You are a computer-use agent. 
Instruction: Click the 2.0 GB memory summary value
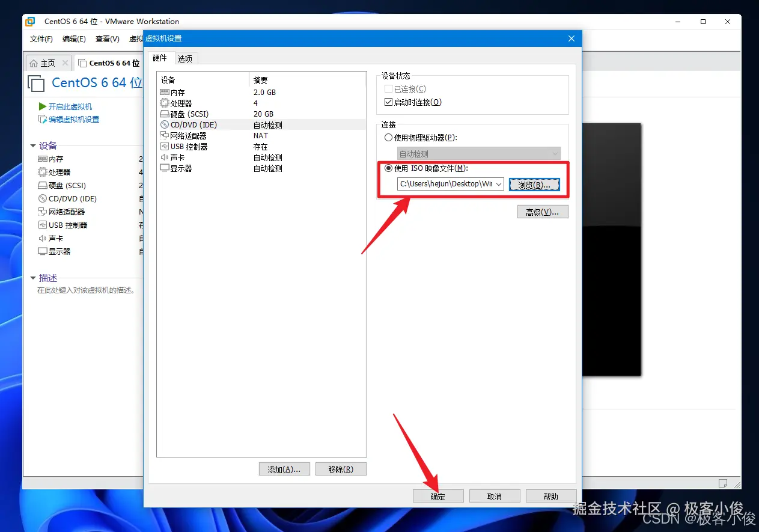[x=264, y=93]
